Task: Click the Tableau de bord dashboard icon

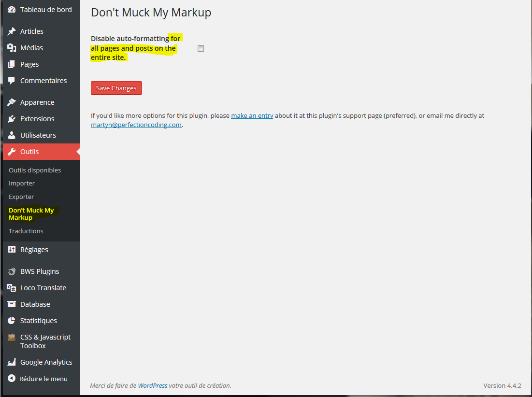Action: point(12,10)
